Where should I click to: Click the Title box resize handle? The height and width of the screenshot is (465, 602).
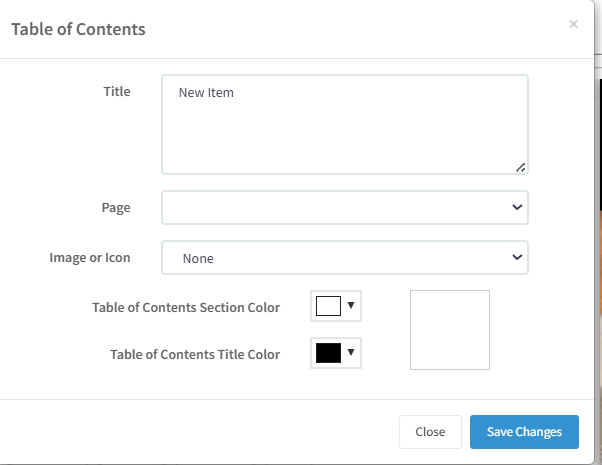coord(521,167)
